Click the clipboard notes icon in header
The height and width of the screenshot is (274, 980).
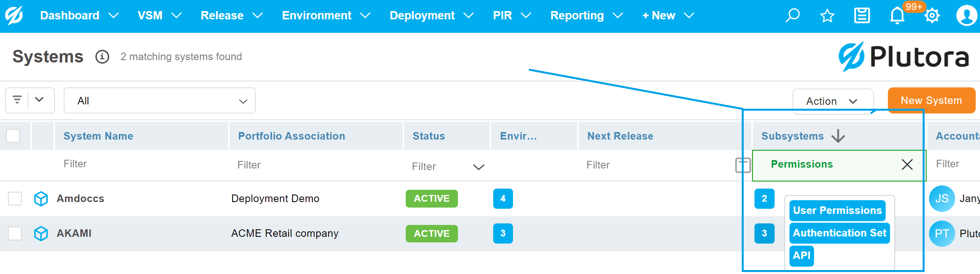[862, 16]
